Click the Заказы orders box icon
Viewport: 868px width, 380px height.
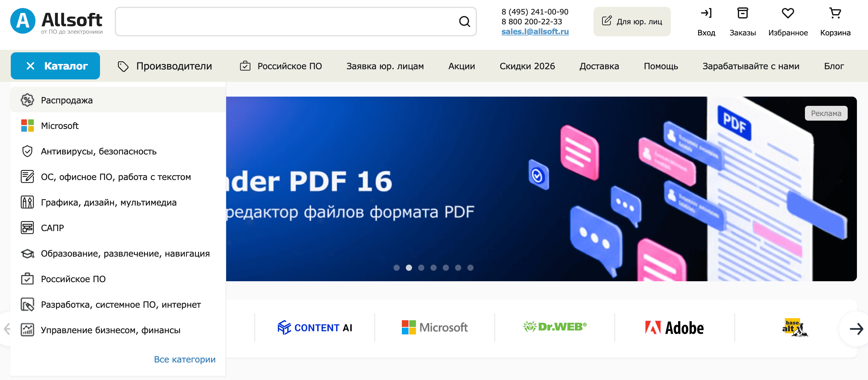(742, 14)
